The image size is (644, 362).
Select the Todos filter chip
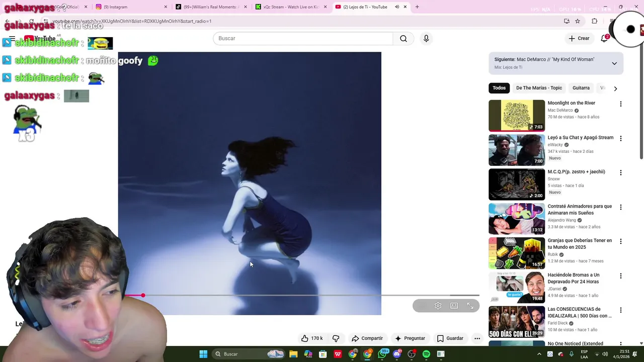coord(499,88)
